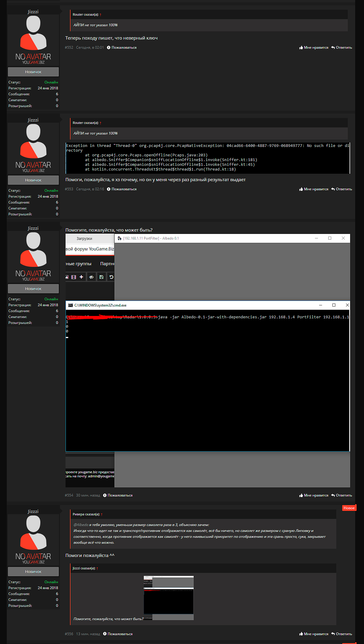
Task: Click the report exclamation icon on post #552
Action: [x=109, y=47]
